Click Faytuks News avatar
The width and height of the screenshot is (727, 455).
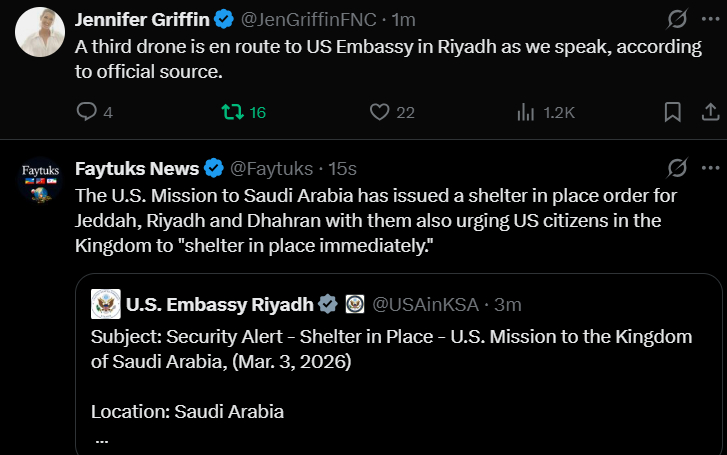coord(41,181)
